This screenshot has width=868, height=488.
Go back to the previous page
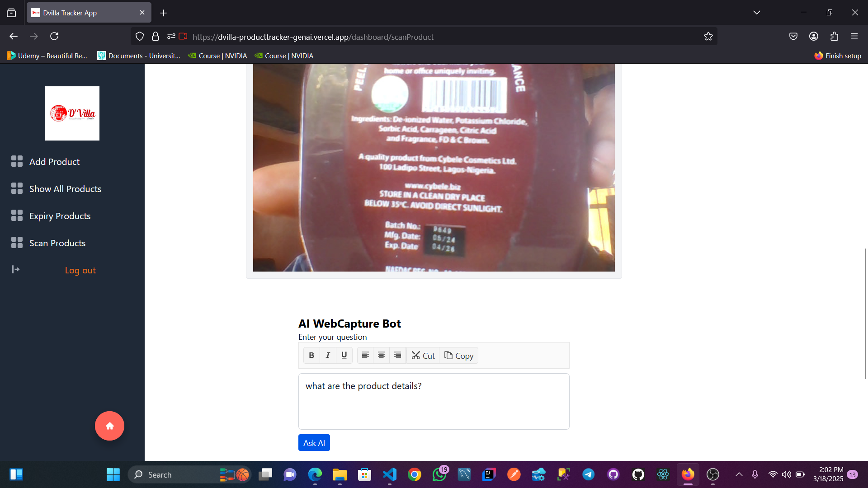[14, 37]
